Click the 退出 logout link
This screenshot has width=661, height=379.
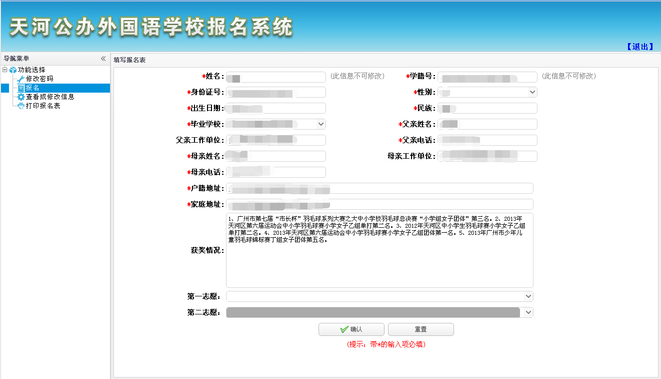click(640, 46)
